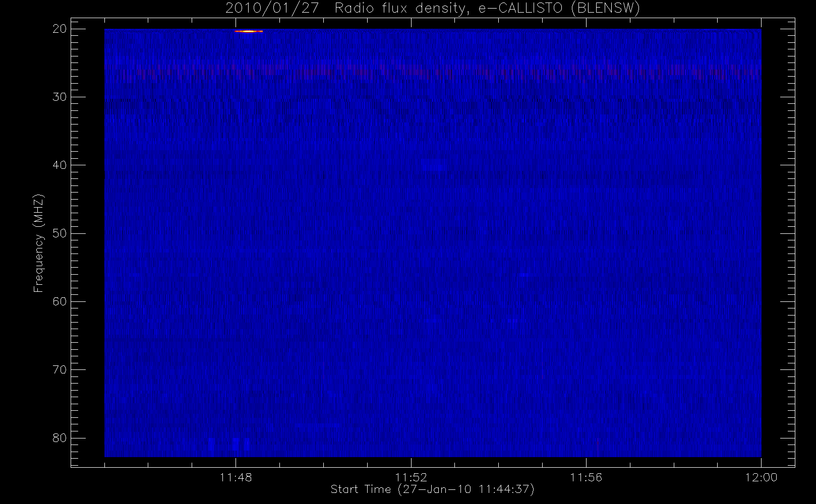Click the bright red-yellow burst near 20 MHz

249,31
